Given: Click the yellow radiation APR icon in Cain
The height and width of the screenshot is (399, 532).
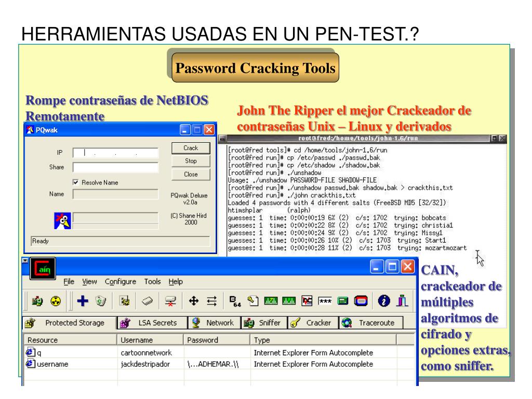Looking at the screenshot, I should pyautogui.click(x=56, y=301).
